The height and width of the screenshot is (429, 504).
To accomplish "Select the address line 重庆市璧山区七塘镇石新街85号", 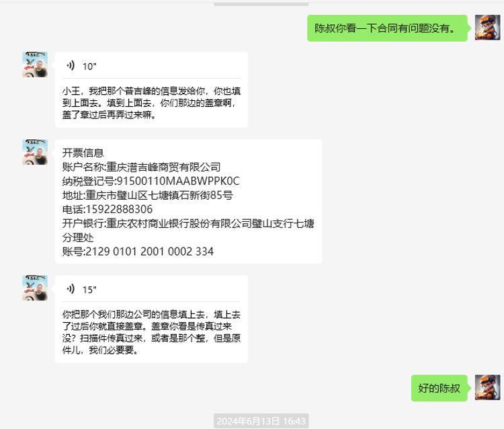I will point(148,195).
